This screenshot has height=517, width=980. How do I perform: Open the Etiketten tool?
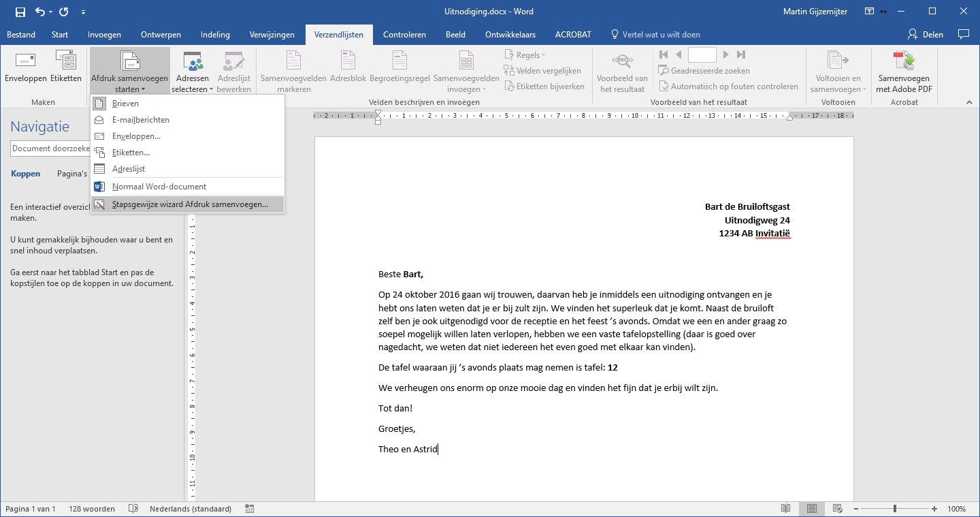click(x=66, y=67)
